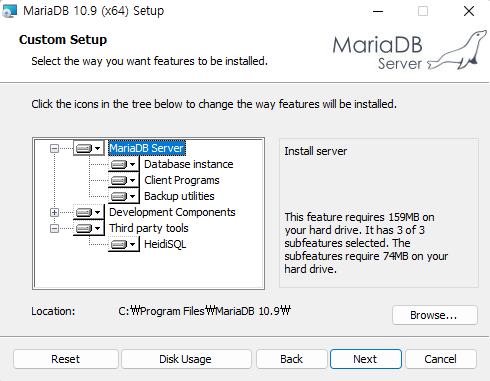490x381 pixels.
Task: Collapse the Third party tools tree node
Action: 54,228
